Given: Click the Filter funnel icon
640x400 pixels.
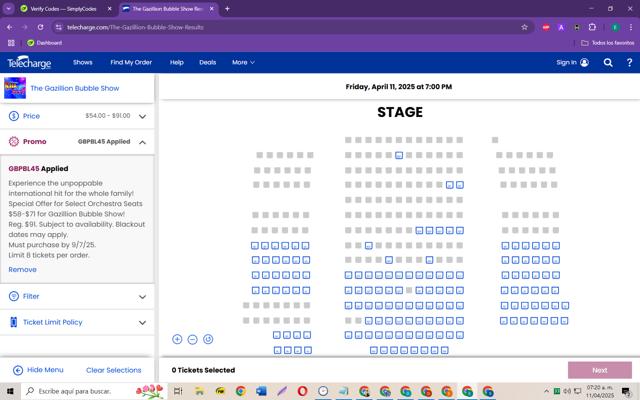Looking at the screenshot, I should (14, 296).
